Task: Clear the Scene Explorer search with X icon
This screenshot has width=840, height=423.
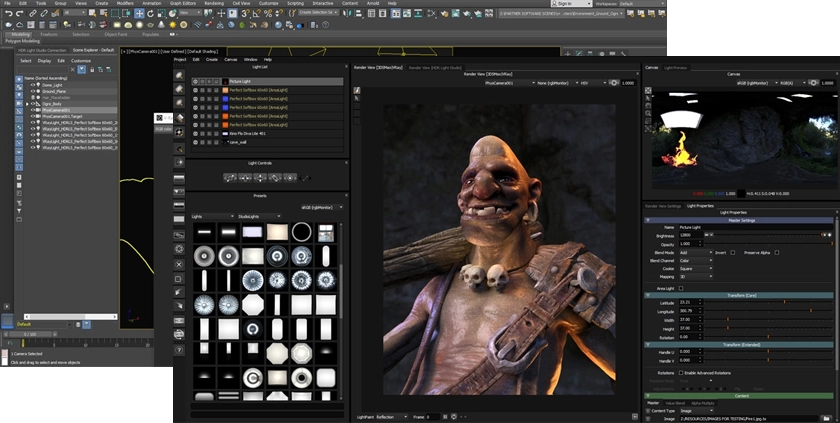Action: click(x=73, y=70)
